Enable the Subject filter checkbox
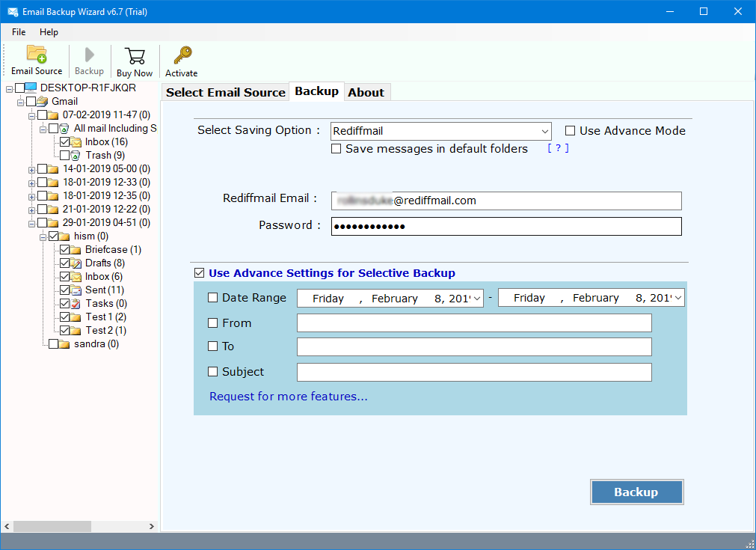 click(x=212, y=371)
